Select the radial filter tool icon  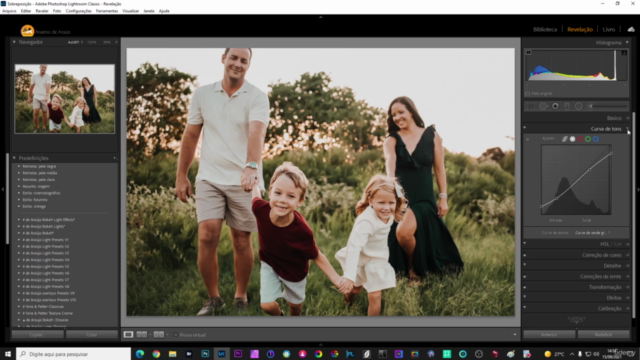pyautogui.click(x=579, y=106)
